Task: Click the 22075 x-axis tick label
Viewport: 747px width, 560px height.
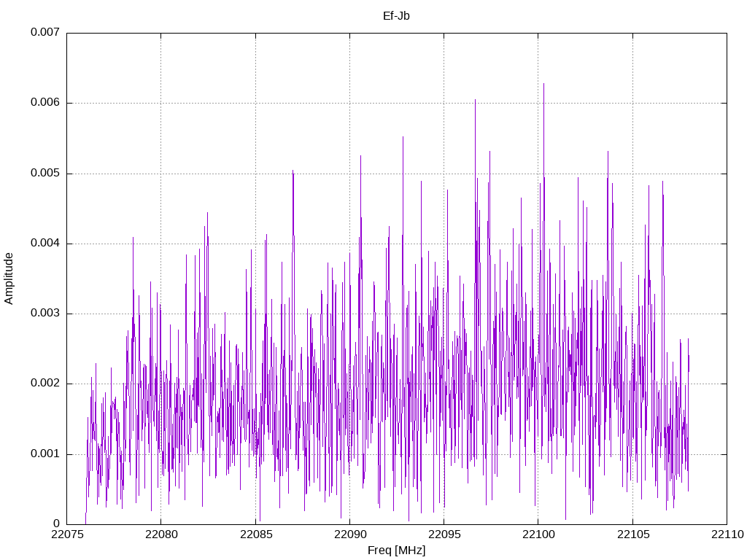Action: coord(67,534)
